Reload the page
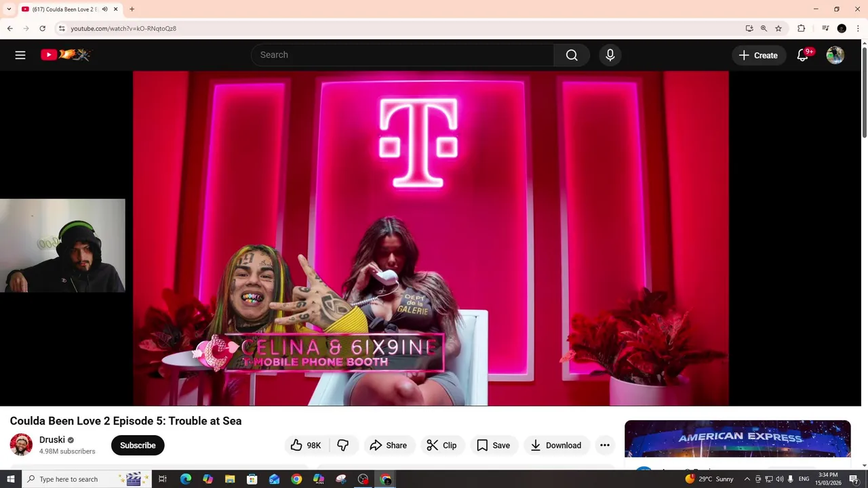 tap(42, 28)
